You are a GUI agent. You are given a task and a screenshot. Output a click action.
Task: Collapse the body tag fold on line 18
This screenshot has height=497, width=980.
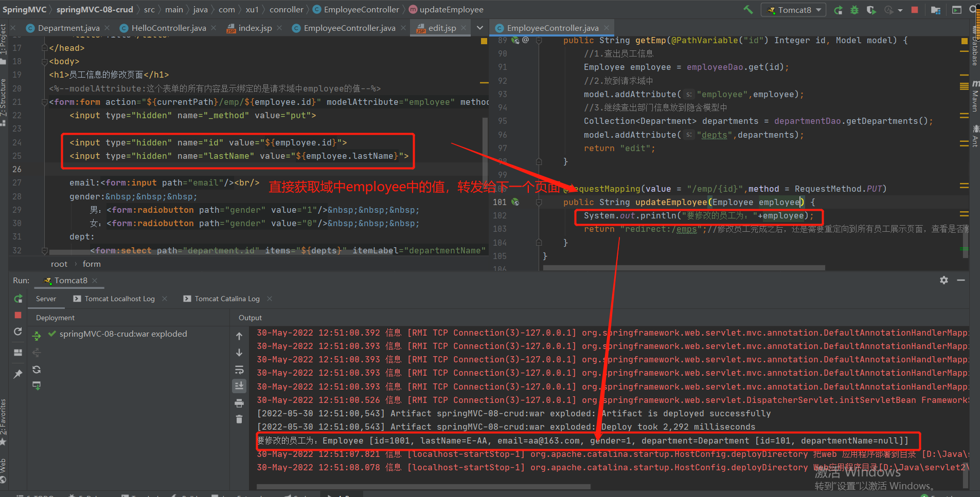(45, 61)
